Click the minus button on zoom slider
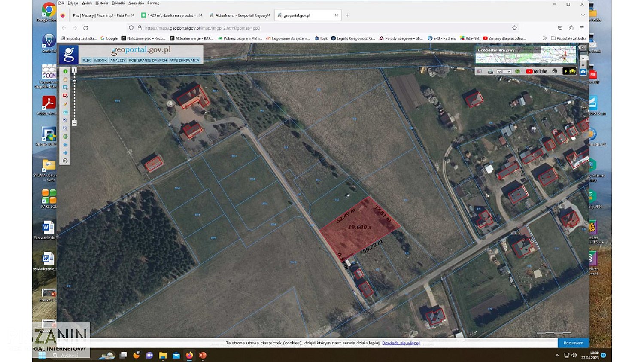 tap(74, 123)
